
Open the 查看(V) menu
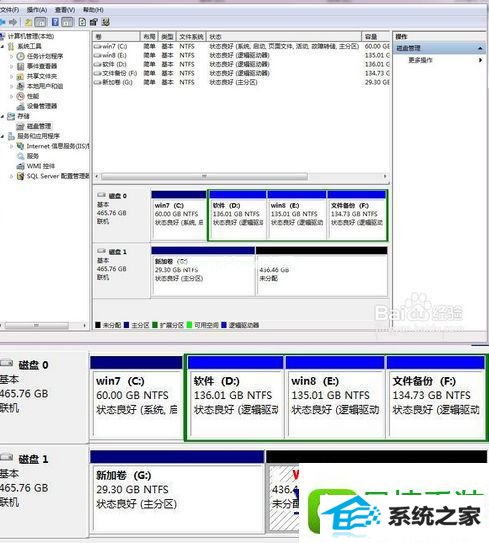65,10
